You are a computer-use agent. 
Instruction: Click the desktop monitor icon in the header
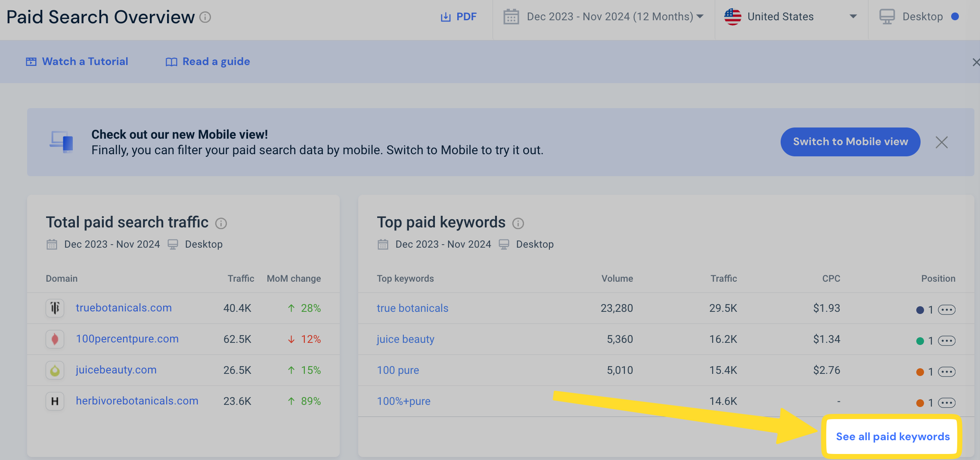(887, 17)
